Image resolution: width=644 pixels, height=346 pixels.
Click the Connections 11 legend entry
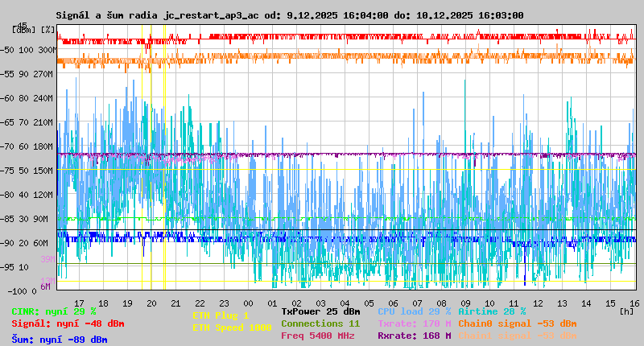320,323
